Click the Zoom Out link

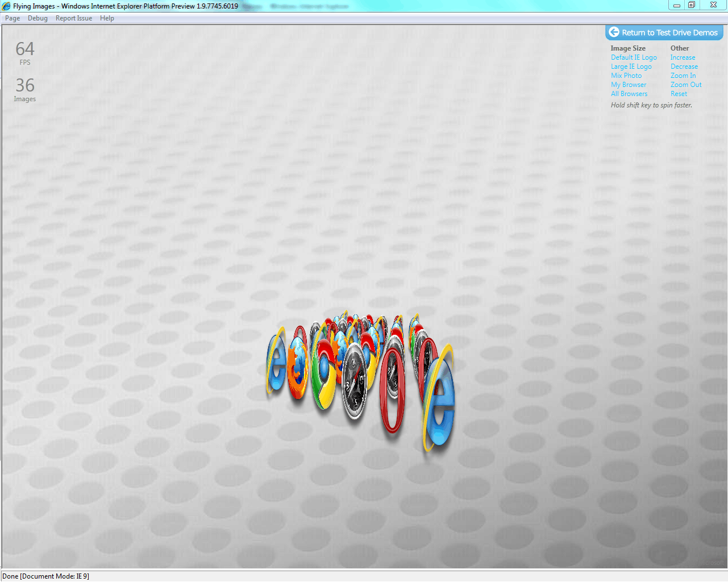[686, 85]
